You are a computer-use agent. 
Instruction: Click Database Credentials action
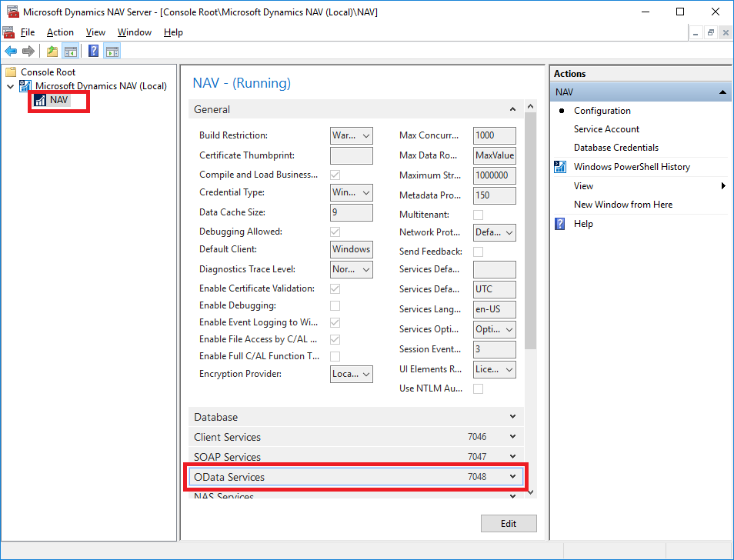pos(616,148)
